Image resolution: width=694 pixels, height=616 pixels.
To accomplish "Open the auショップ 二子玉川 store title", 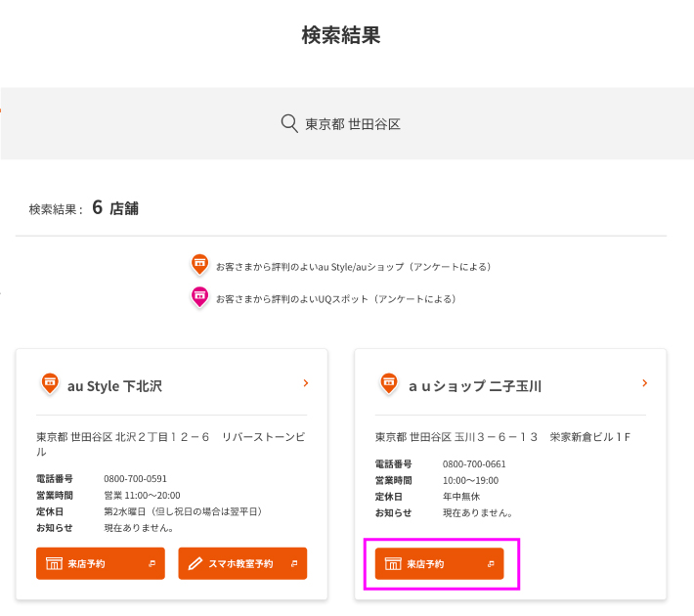I will 475,386.
